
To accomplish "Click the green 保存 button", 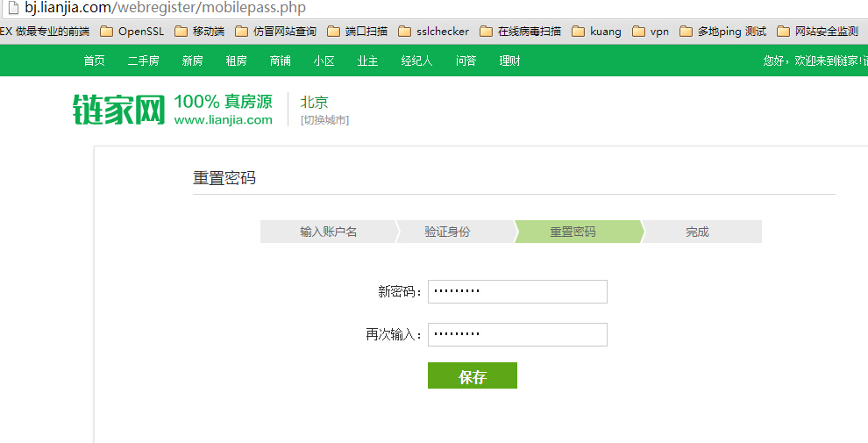I will tap(473, 375).
